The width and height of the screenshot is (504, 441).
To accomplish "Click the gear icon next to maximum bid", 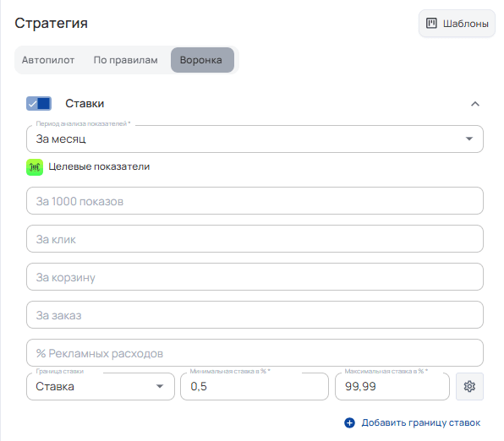I will click(469, 386).
